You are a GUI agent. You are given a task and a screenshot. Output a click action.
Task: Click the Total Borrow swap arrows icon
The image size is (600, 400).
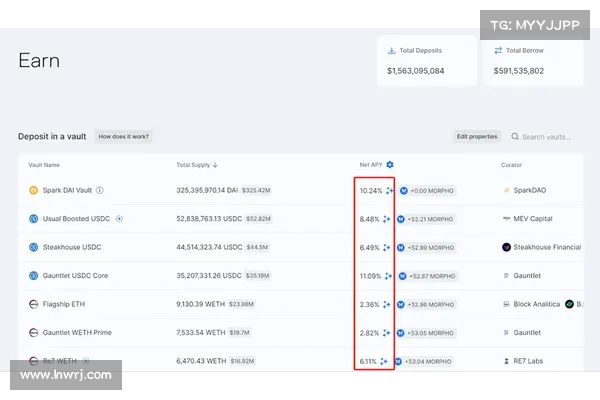tap(498, 51)
